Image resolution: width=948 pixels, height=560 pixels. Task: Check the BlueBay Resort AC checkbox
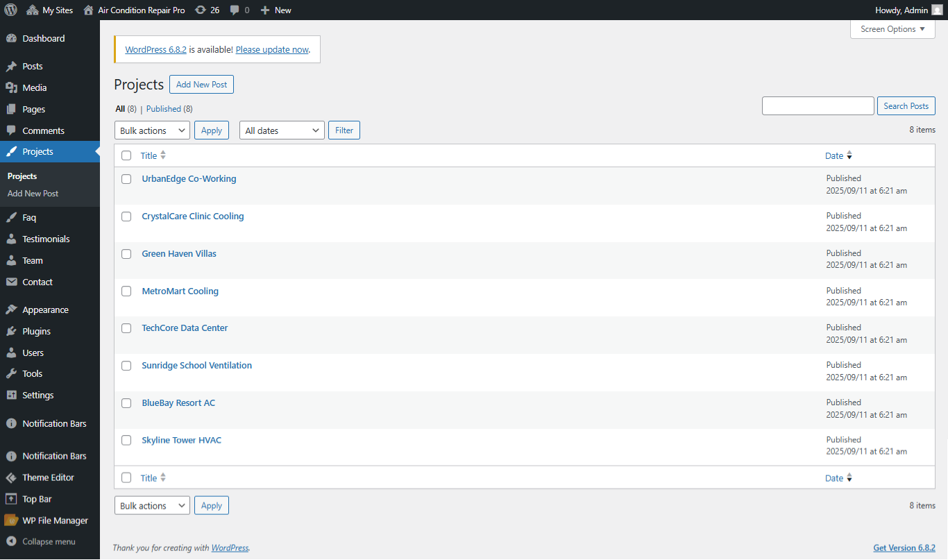click(126, 403)
